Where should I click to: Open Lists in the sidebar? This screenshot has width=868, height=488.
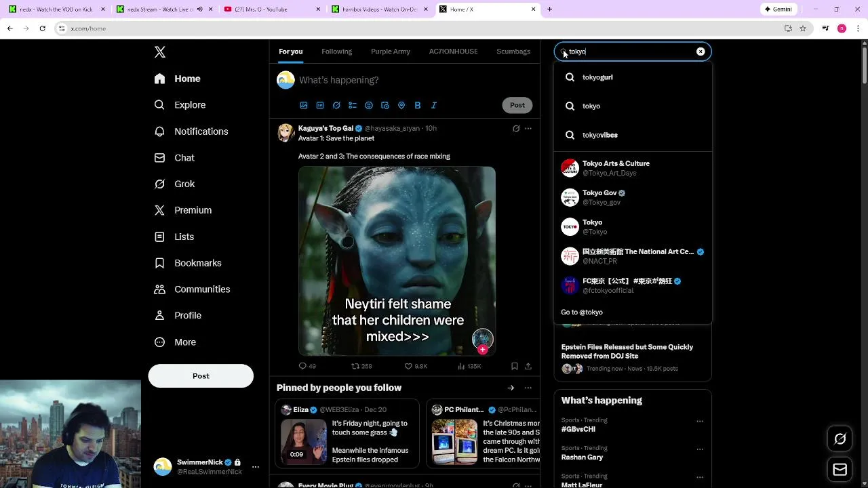tap(174, 237)
